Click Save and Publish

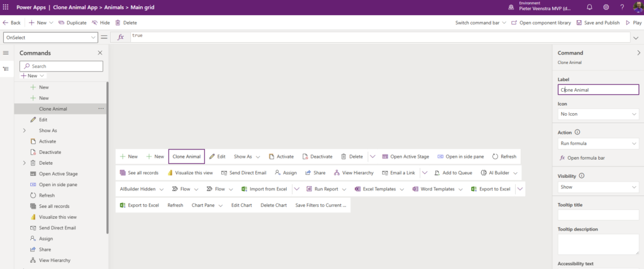tap(598, 23)
